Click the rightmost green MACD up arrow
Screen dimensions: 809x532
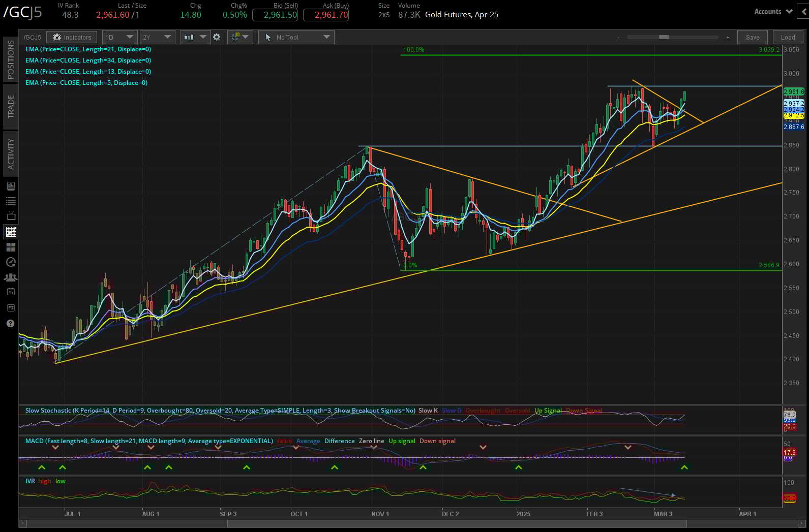pos(684,467)
